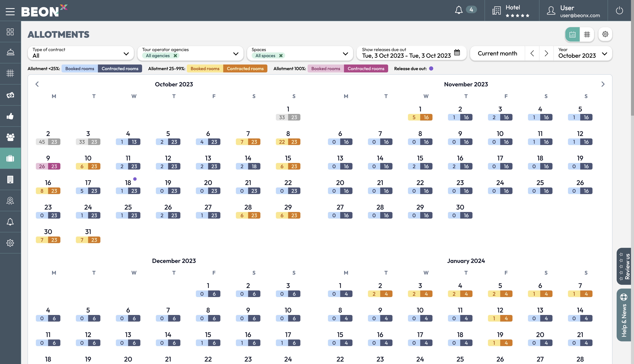
Task: Select October 9 with 26 booked rooms
Action: (x=48, y=162)
